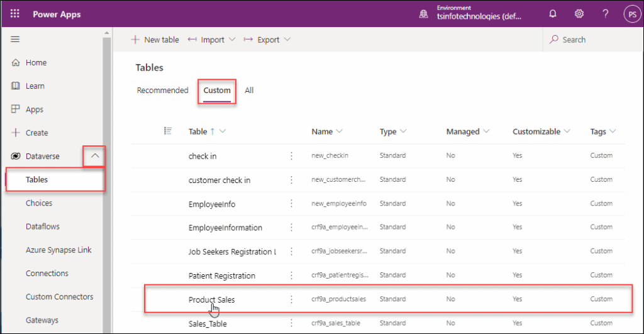
Task: Open the Managed column filter dropdown
Action: 486,131
